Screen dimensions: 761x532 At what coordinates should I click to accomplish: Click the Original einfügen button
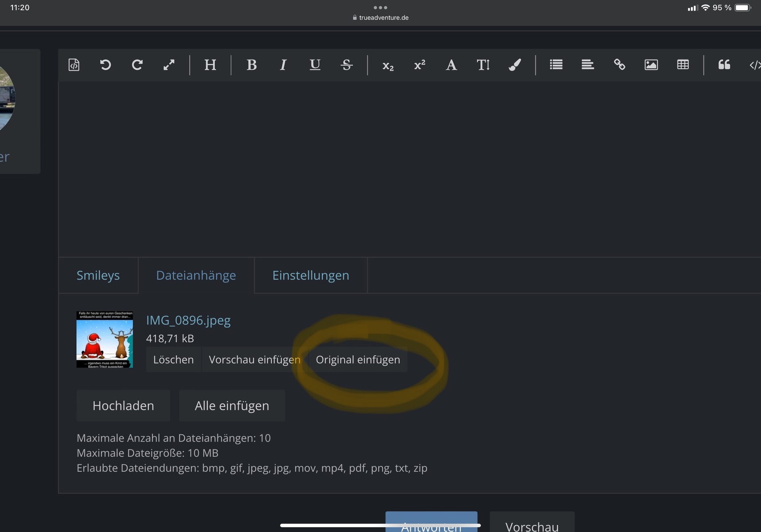click(x=358, y=360)
